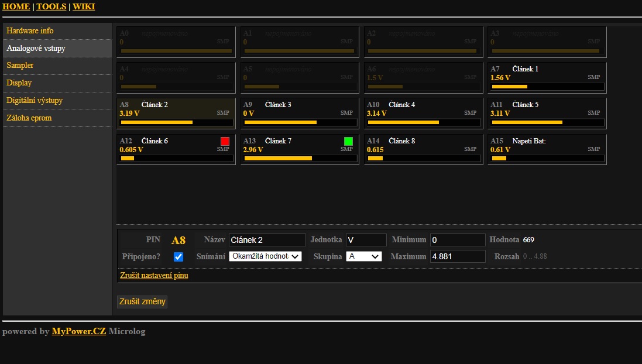The height and width of the screenshot is (364, 642).
Task: Open Digitální výstupy in sidebar
Action: click(35, 101)
